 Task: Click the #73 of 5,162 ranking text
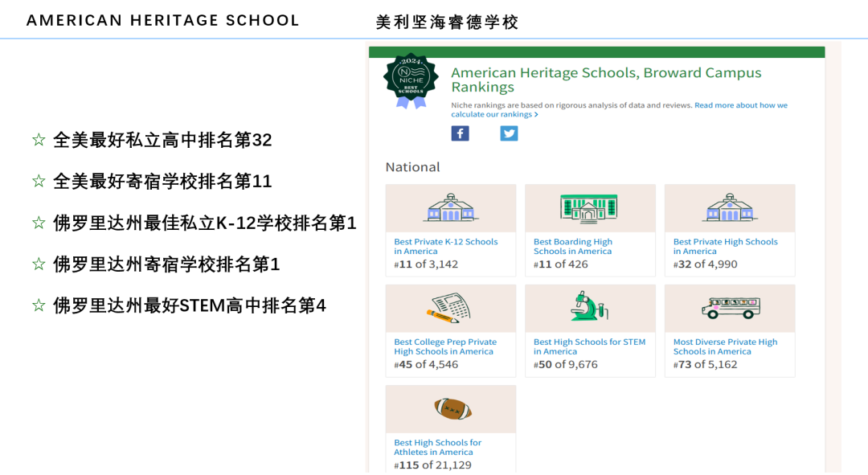coord(706,364)
